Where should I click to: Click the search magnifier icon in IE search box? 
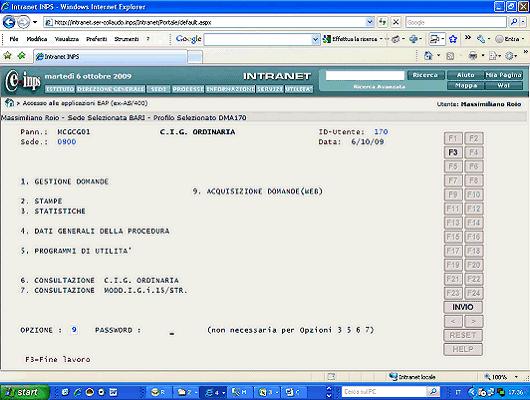tap(514, 22)
